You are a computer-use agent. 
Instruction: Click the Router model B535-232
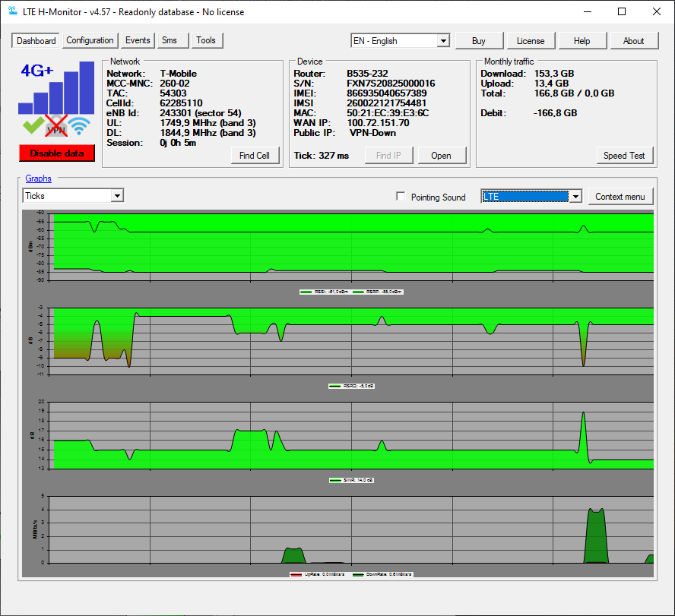coord(367,74)
